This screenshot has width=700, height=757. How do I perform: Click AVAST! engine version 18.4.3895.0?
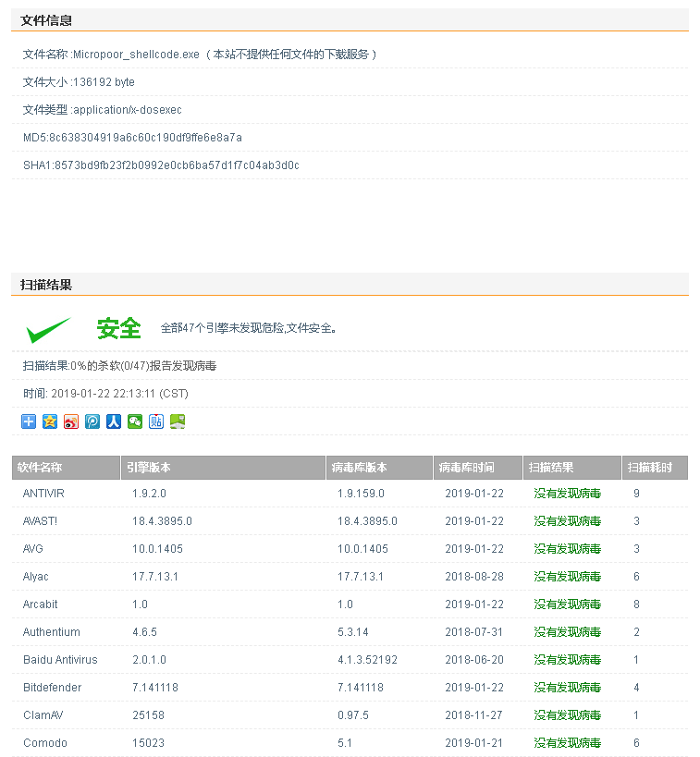[x=163, y=521]
